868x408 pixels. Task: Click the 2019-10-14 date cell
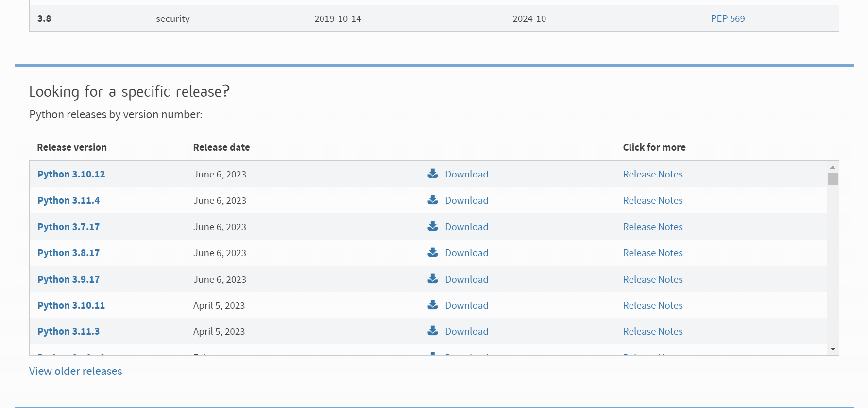[338, 18]
